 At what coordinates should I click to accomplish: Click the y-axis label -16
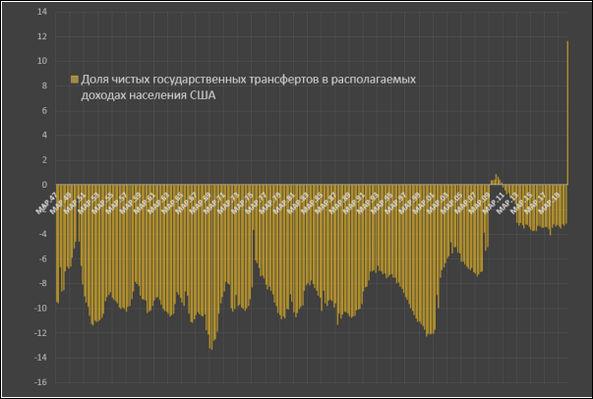click(40, 382)
